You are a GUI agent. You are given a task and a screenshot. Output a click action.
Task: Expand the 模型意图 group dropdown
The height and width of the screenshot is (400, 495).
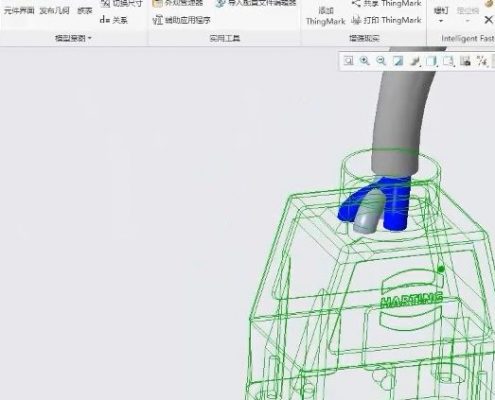coord(73,38)
